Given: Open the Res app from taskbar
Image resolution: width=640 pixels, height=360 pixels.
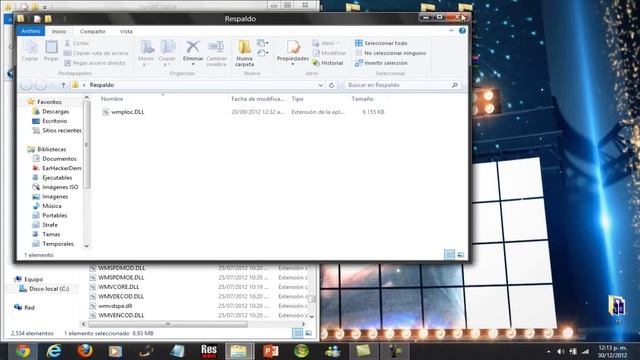Looking at the screenshot, I should pos(209,351).
